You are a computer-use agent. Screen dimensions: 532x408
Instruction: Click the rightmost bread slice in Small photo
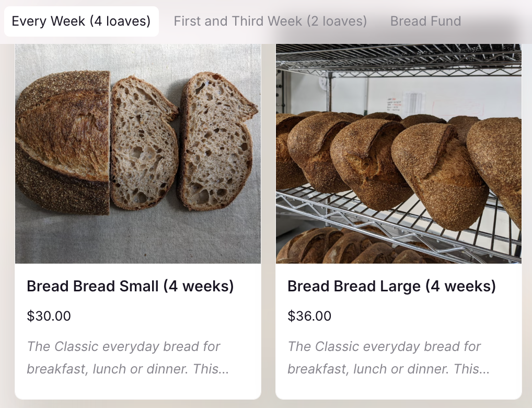click(216, 141)
